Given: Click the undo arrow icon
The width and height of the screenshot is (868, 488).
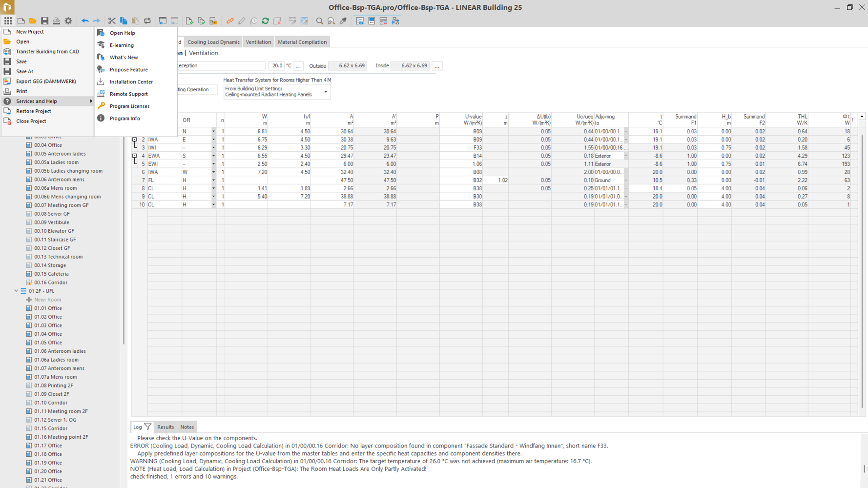Looking at the screenshot, I should click(x=85, y=20).
